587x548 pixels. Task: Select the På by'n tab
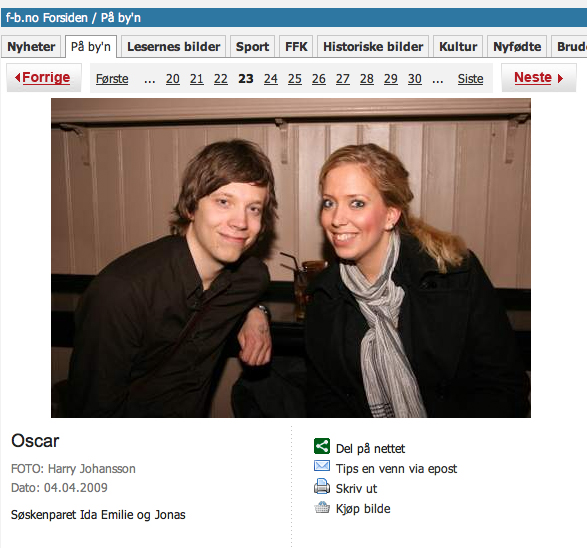(x=91, y=47)
